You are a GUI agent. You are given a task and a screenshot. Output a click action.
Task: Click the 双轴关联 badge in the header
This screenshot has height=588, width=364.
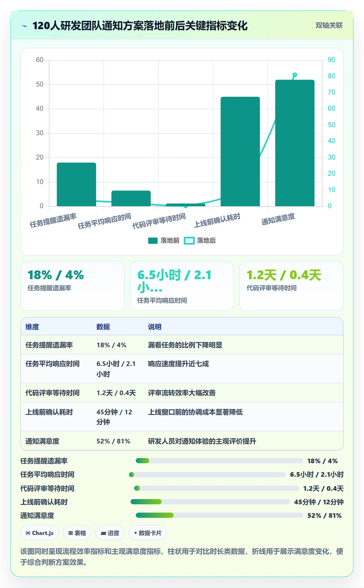(329, 25)
